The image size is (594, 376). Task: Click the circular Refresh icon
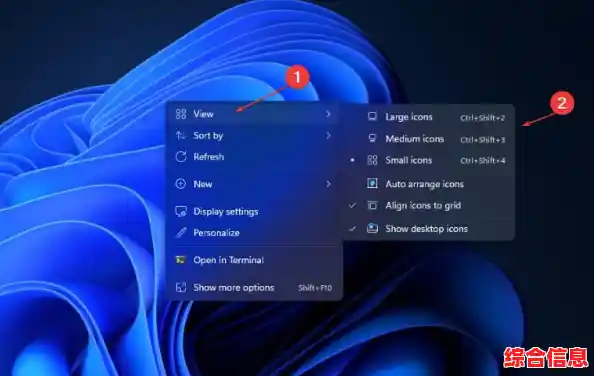(181, 156)
